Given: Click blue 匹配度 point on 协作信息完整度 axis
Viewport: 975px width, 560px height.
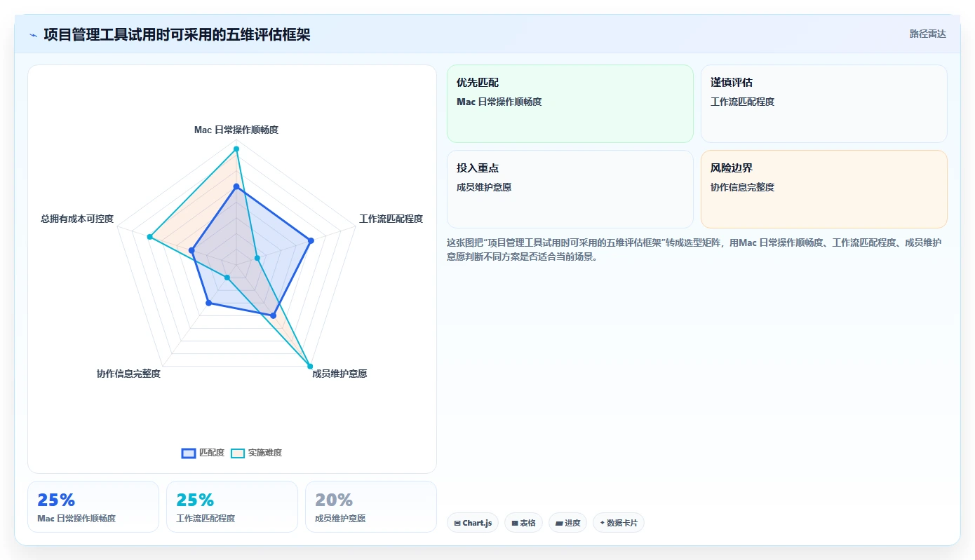Looking at the screenshot, I should tap(208, 303).
